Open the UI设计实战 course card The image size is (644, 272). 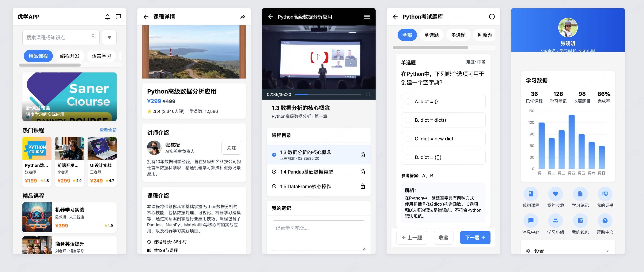102,162
